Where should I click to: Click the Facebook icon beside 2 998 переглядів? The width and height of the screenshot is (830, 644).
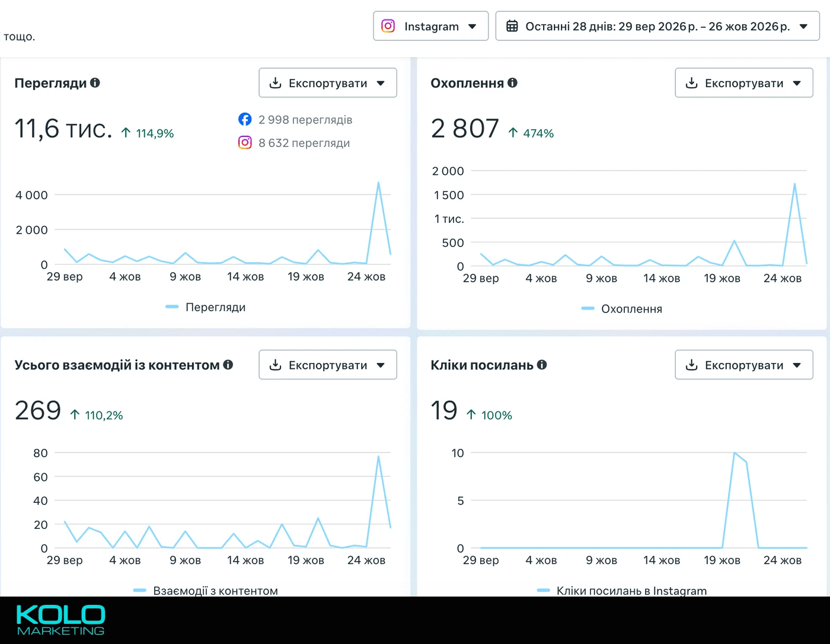click(x=245, y=119)
